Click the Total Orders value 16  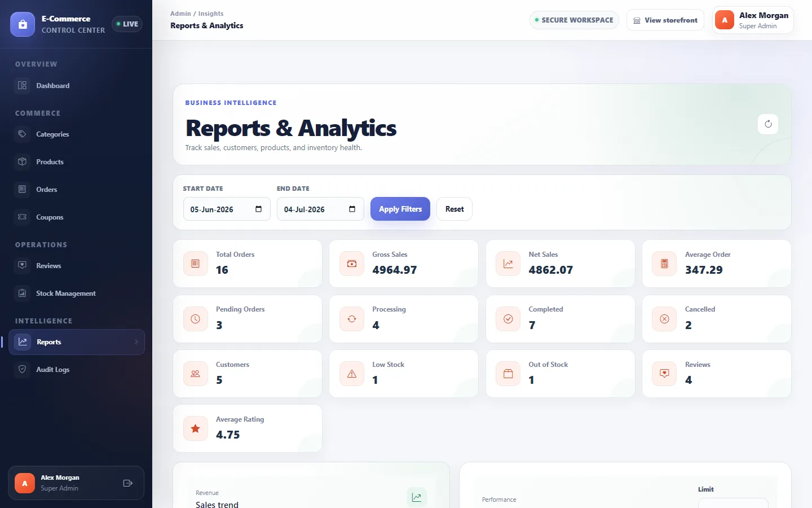click(222, 270)
